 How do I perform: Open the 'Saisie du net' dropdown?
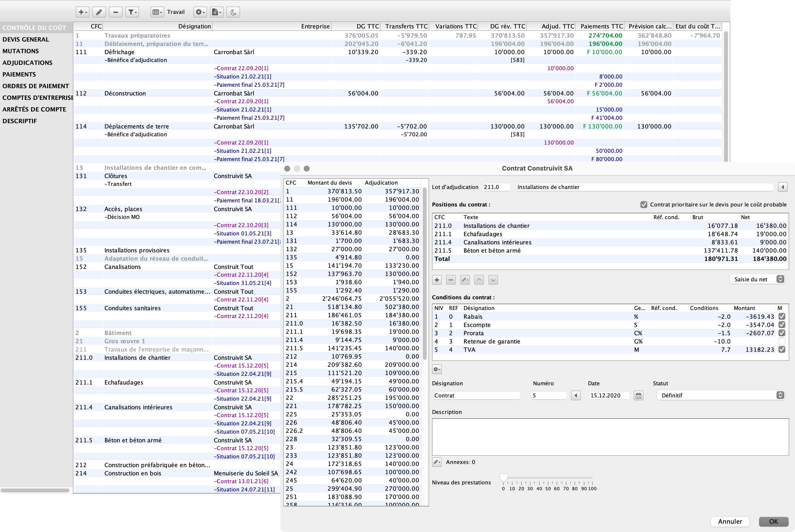(757, 279)
